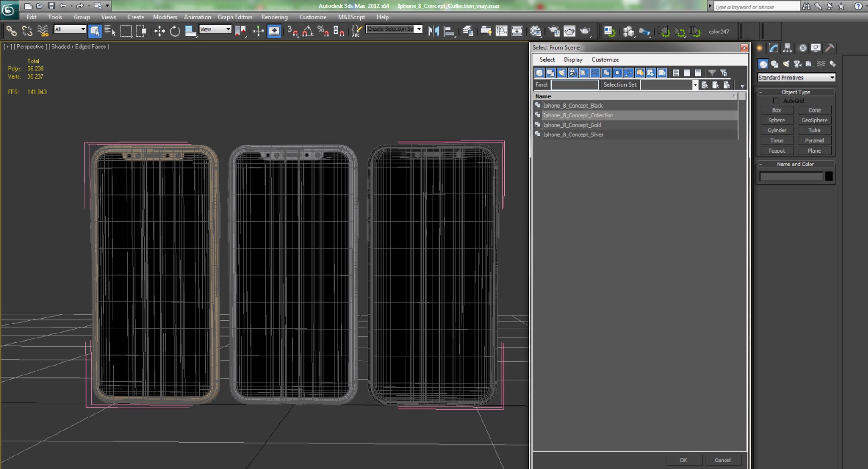Open the Modifiers menu

pos(165,17)
